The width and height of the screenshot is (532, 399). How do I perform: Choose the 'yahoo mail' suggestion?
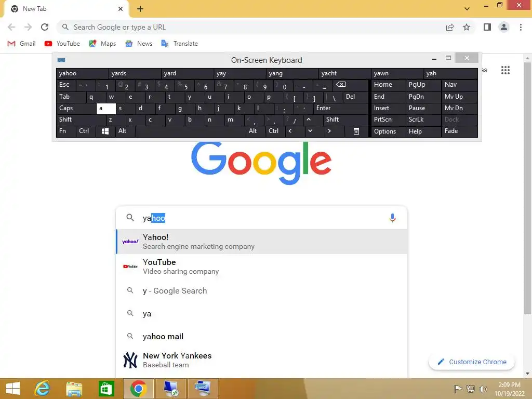point(261,336)
